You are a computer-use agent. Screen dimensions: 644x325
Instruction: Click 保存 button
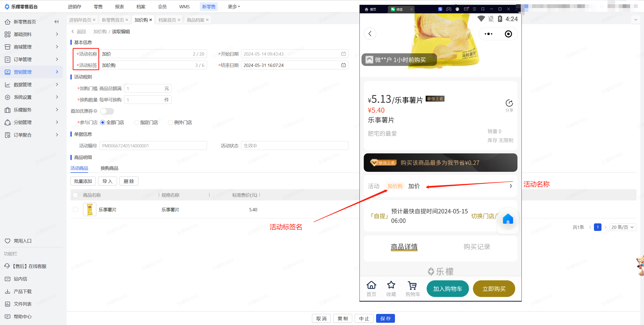385,318
